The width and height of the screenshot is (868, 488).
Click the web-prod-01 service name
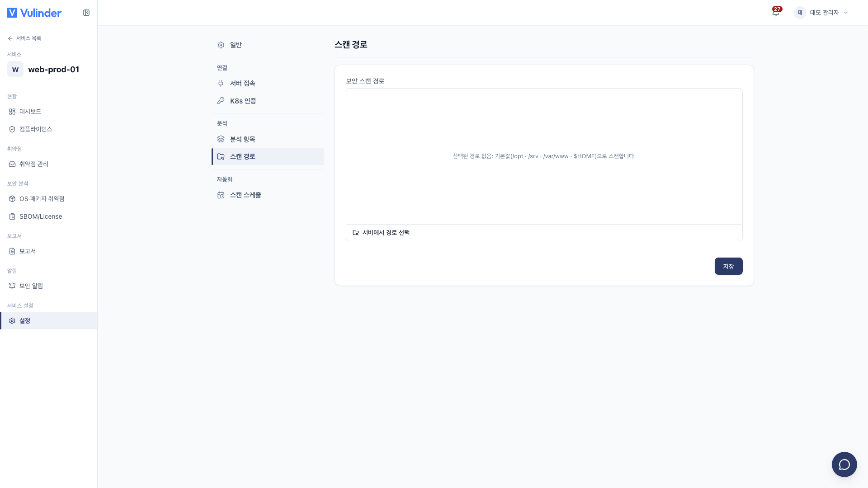pos(54,70)
